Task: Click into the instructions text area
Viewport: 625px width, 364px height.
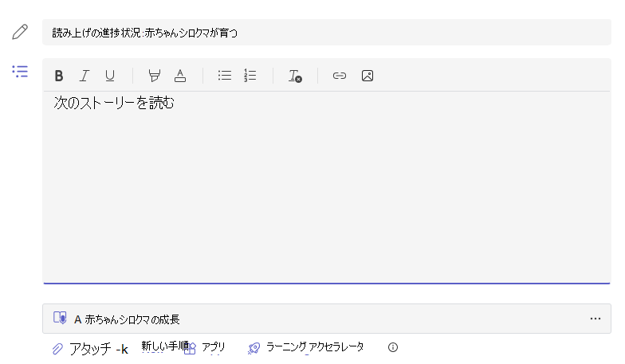Action: [x=327, y=187]
